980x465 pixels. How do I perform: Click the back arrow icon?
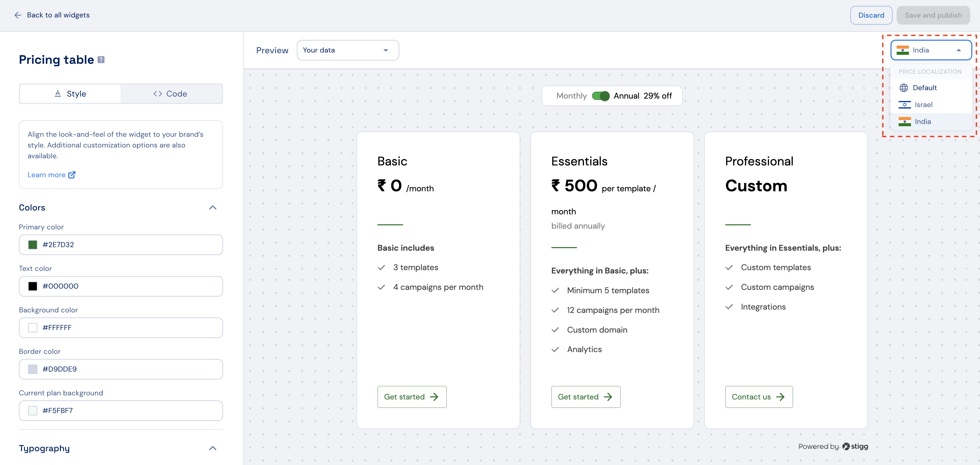(x=17, y=15)
